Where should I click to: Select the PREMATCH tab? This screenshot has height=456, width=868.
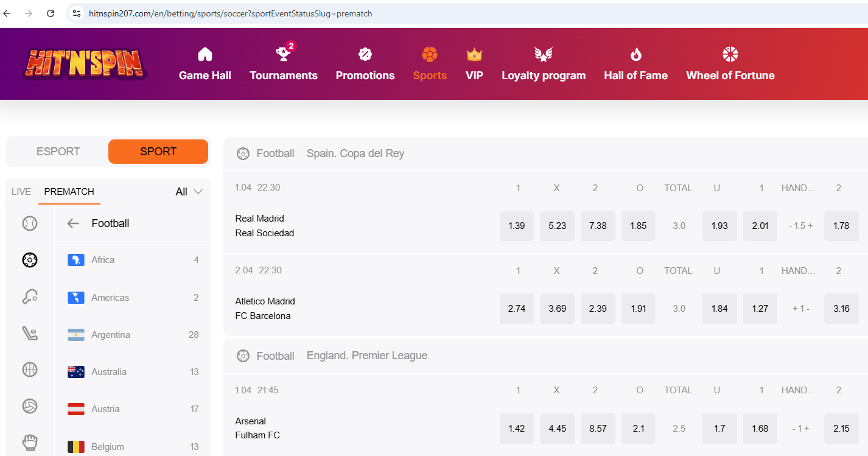tap(69, 192)
